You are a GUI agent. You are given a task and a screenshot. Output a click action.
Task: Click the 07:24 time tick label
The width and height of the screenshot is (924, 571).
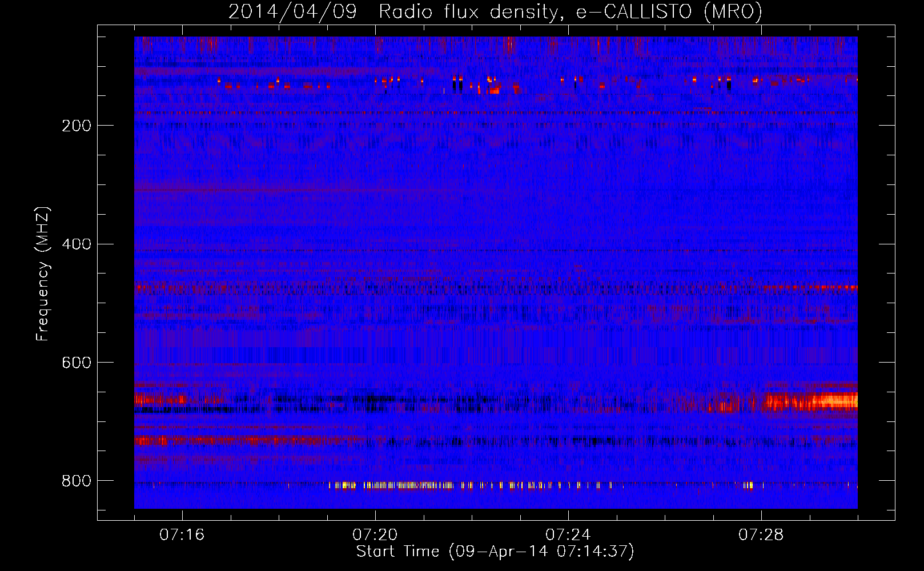(x=568, y=534)
